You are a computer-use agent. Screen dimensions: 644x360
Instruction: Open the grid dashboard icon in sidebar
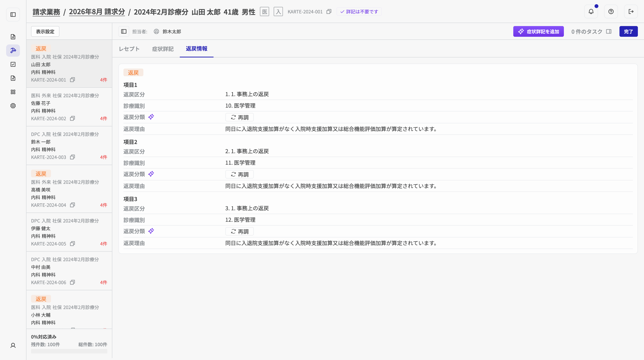click(x=13, y=92)
